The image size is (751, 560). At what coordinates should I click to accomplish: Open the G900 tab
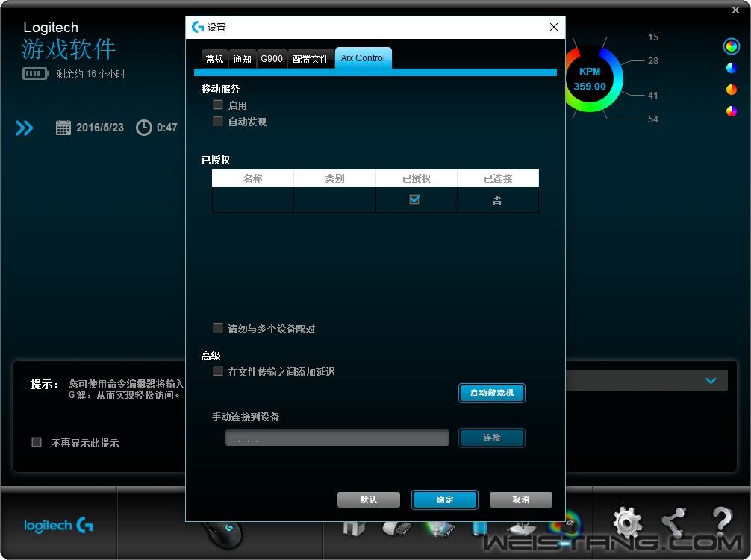point(272,59)
